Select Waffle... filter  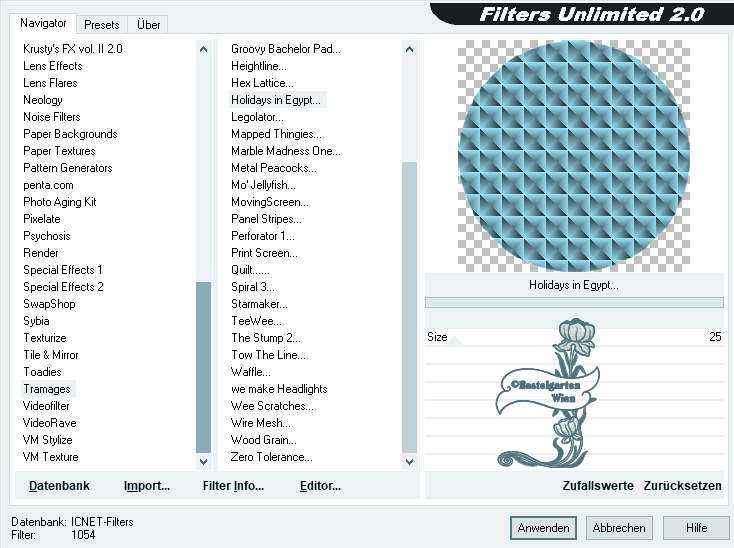pos(250,372)
